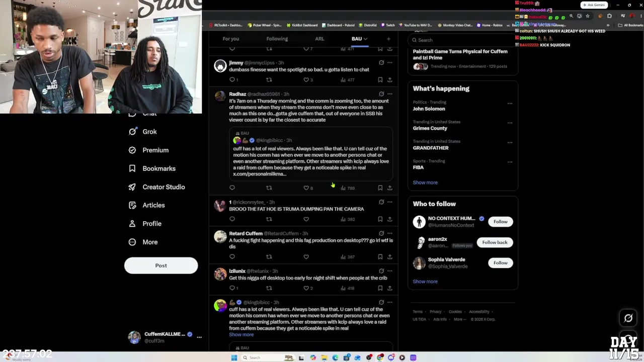
Task: Go to Profile in the sidebar
Action: click(x=145, y=224)
